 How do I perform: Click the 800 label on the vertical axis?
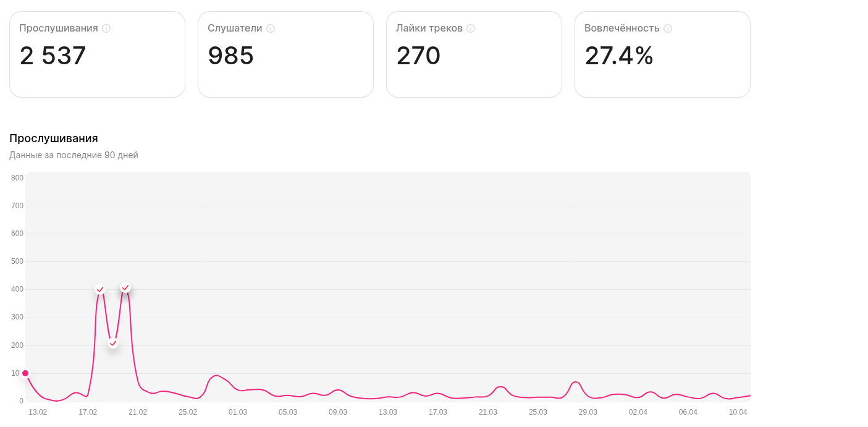click(x=17, y=178)
